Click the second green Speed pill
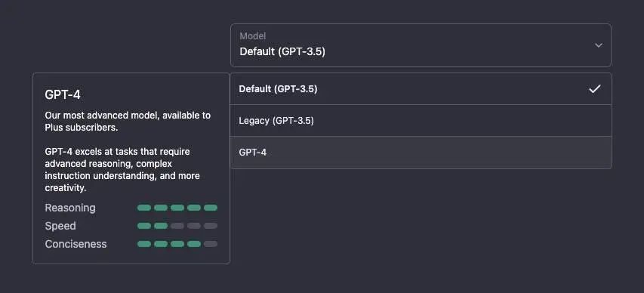Image resolution: width=644 pixels, height=293 pixels. point(161,226)
